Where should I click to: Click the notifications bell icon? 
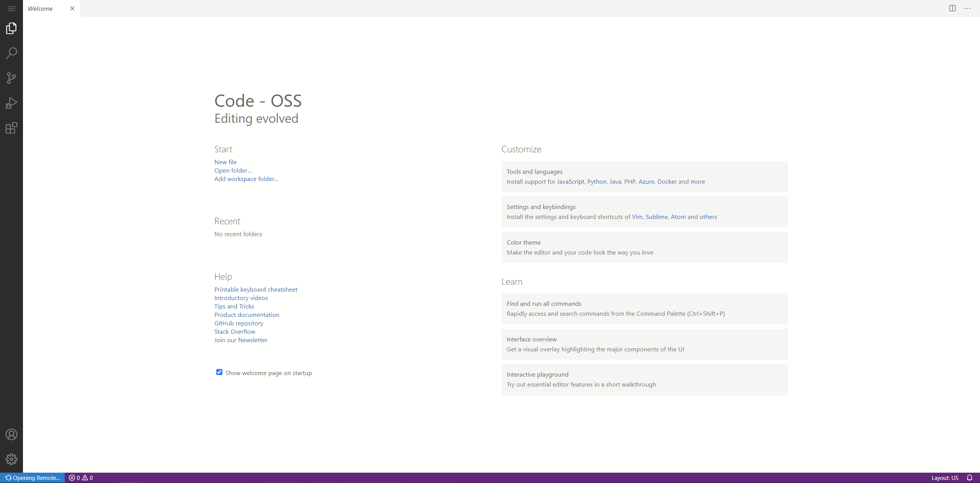pos(969,478)
